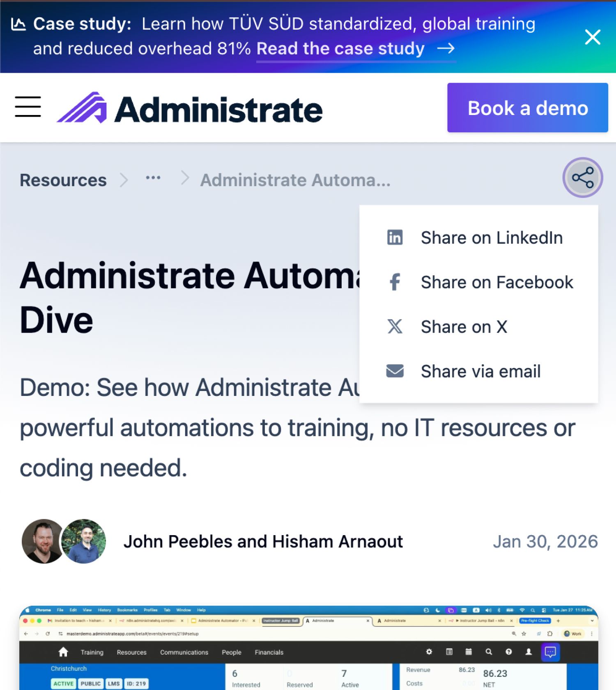616x690 pixels.
Task: Click Hisham Arnaout's avatar photo
Action: coord(84,541)
